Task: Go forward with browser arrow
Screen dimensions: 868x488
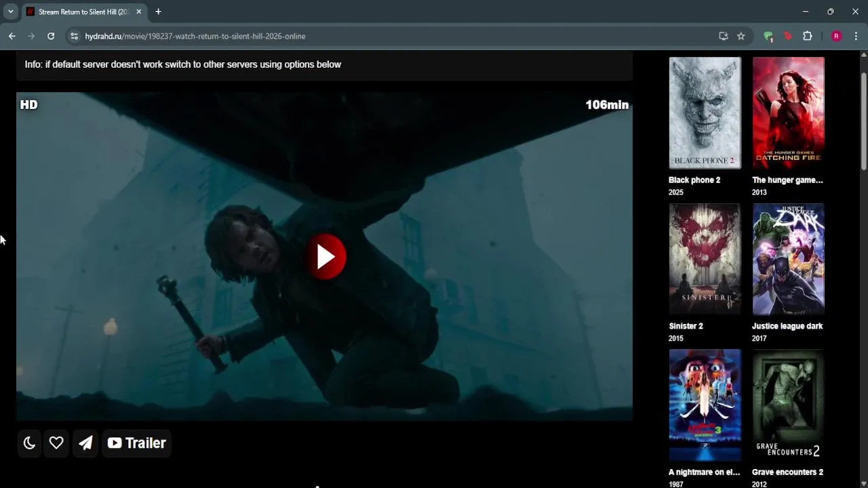Action: [31, 36]
